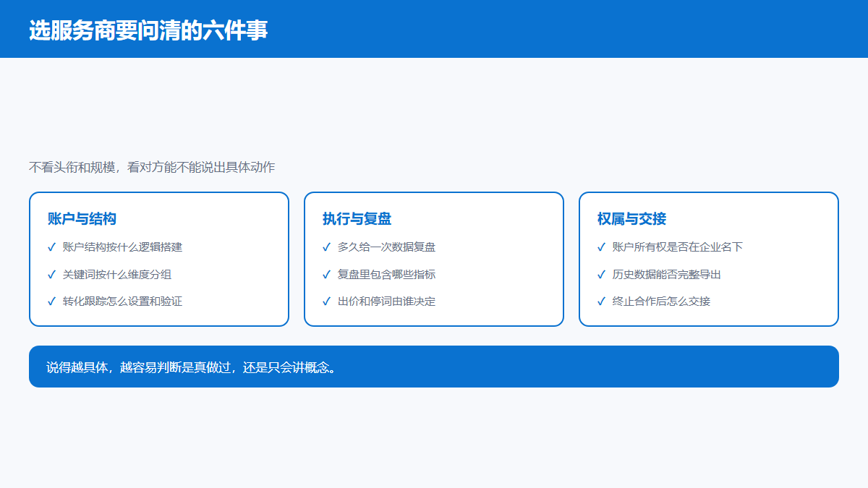Click the text 多久给一次数据复盘
The height and width of the screenshot is (488, 868).
coord(386,247)
